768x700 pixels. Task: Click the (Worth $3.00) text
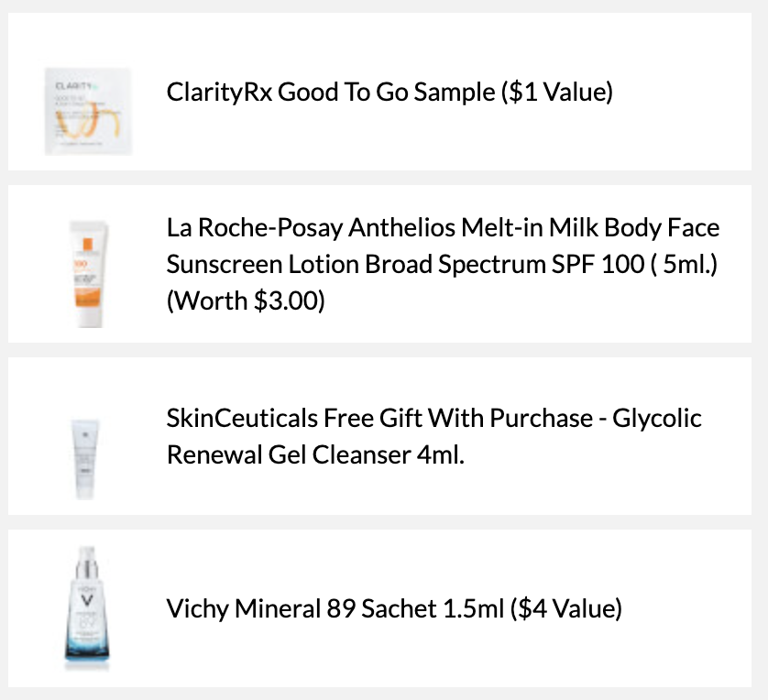click(246, 301)
